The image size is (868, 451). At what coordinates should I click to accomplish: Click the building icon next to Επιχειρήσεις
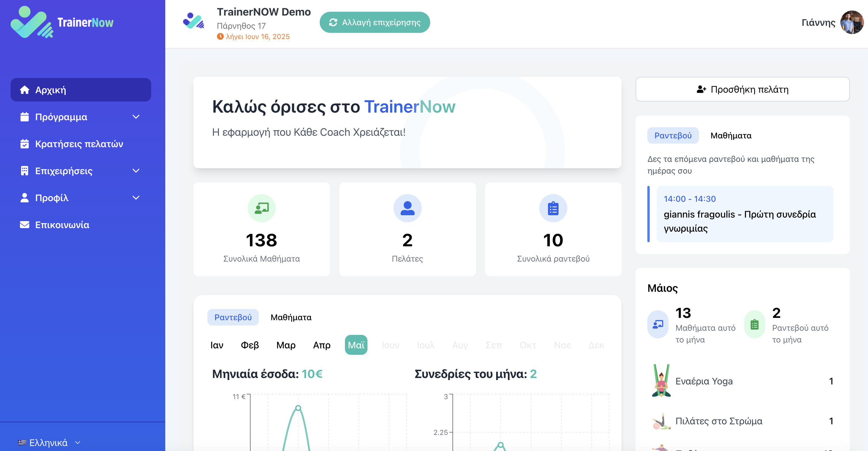(x=25, y=171)
